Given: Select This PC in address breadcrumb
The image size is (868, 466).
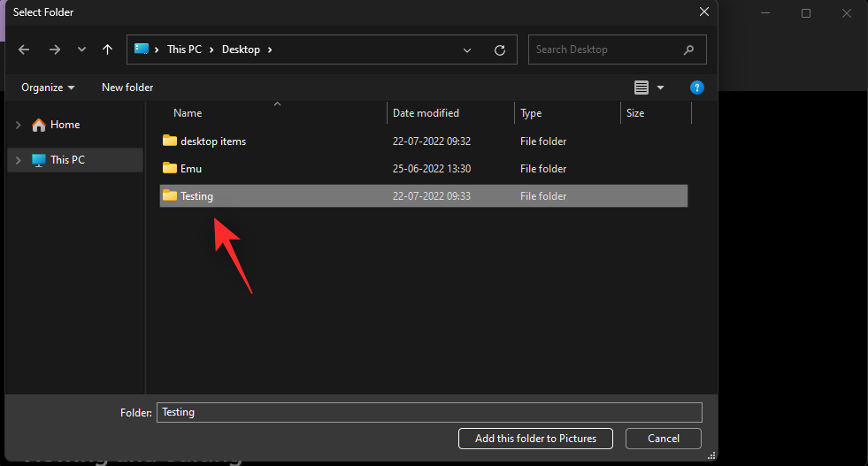Looking at the screenshot, I should (184, 50).
